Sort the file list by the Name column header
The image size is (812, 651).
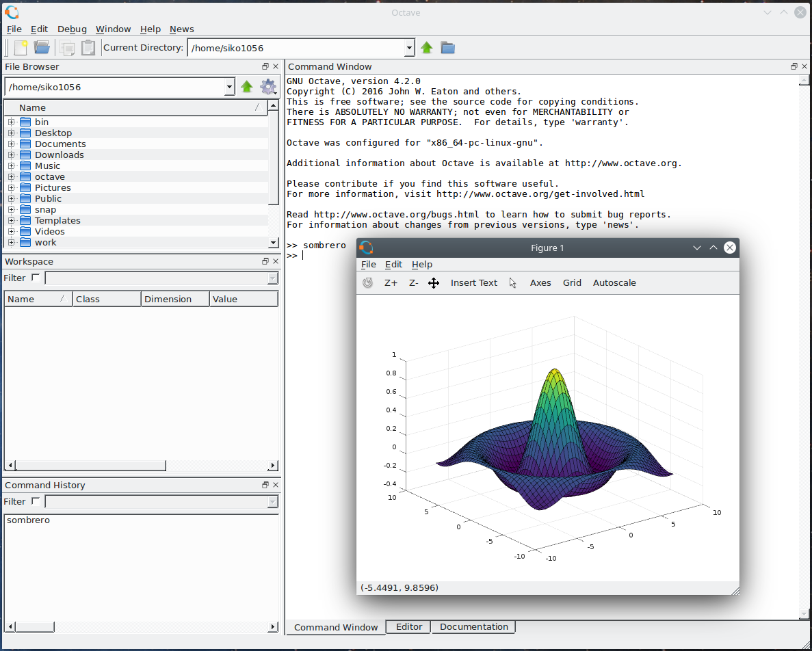(x=135, y=107)
